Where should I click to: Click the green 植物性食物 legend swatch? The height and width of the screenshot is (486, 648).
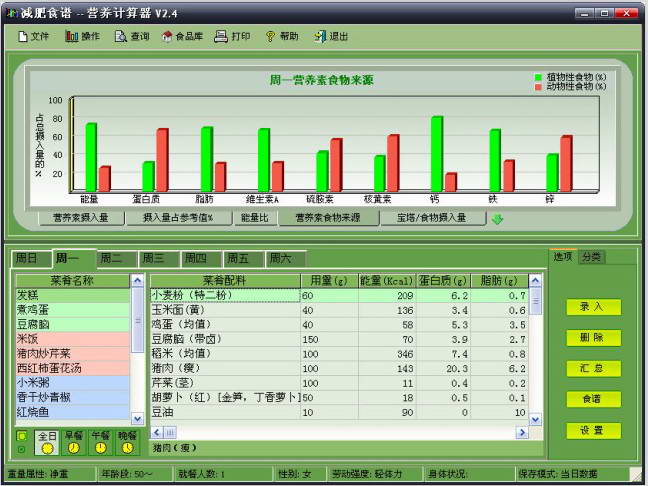tap(538, 77)
